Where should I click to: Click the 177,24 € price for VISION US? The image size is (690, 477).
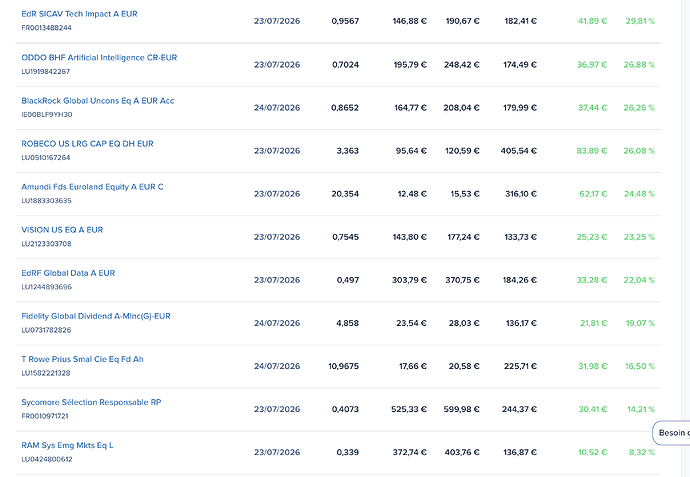(x=463, y=237)
